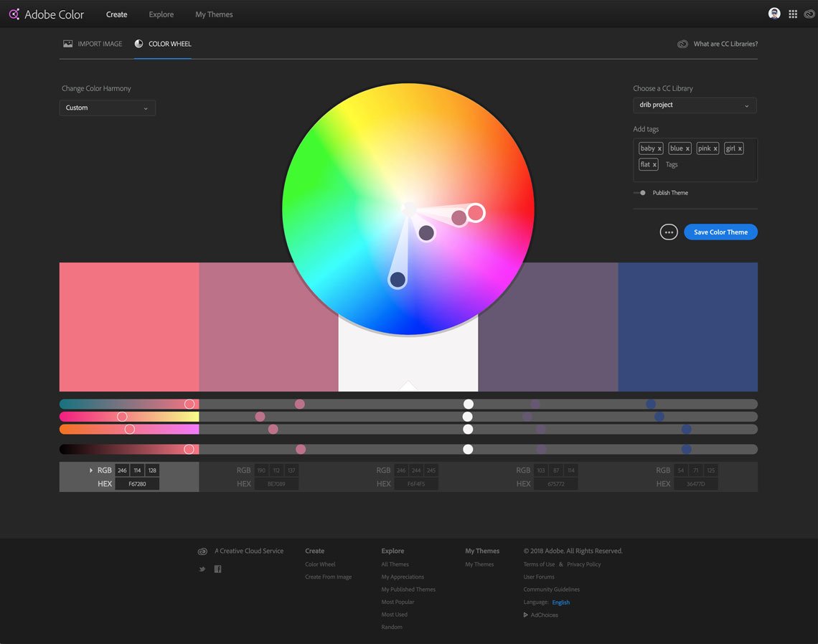The image size is (818, 644).
Task: Open the user profile avatar
Action: [774, 14]
